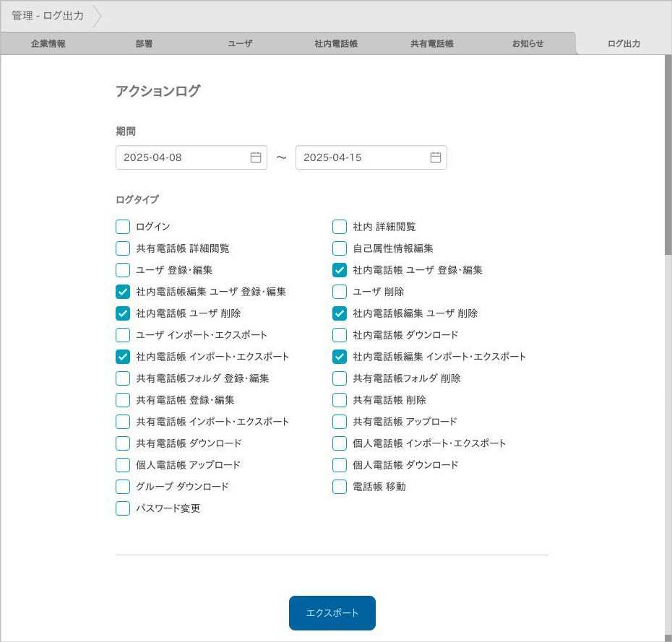Open the end date calendar picker icon

(436, 157)
